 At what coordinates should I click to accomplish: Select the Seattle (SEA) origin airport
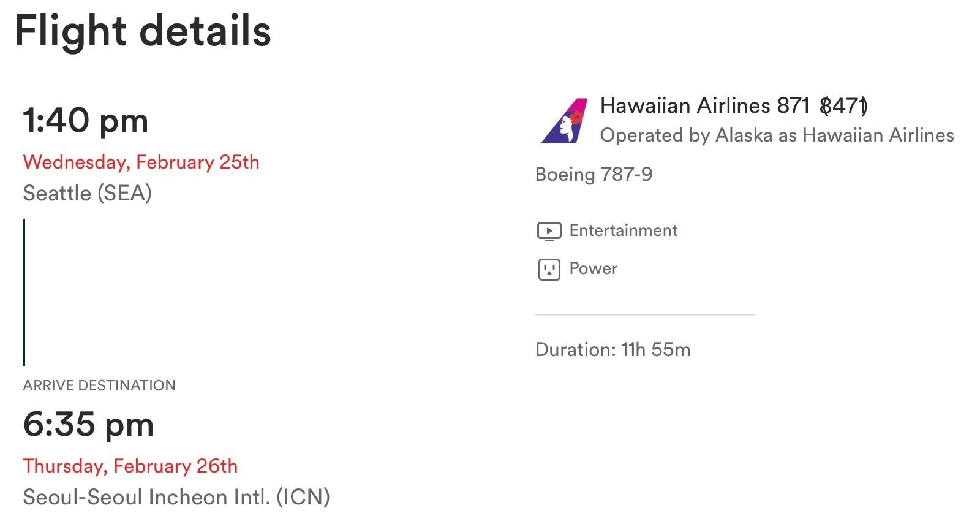[x=87, y=194]
